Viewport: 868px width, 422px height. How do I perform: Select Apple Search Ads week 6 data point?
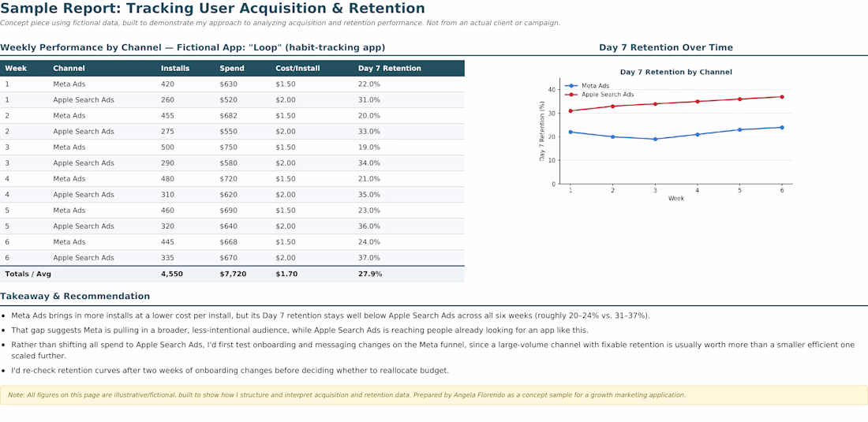point(782,97)
